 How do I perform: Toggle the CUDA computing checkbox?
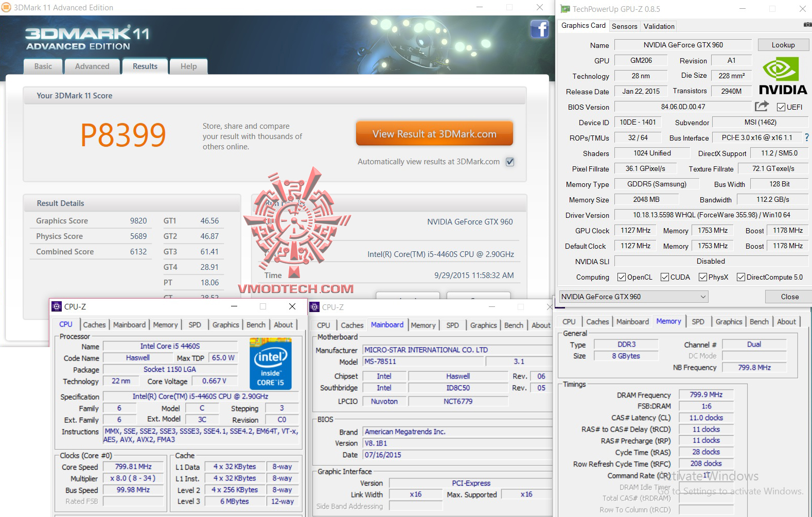(665, 277)
